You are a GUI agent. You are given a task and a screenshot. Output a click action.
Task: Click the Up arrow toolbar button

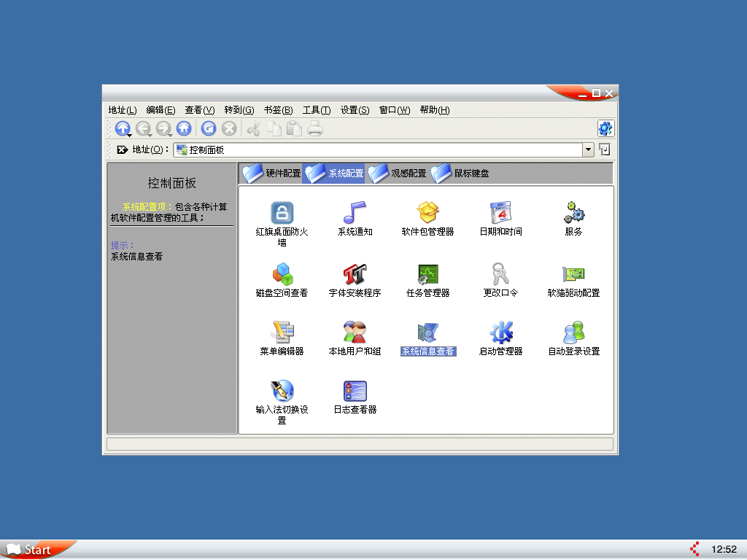click(x=123, y=128)
